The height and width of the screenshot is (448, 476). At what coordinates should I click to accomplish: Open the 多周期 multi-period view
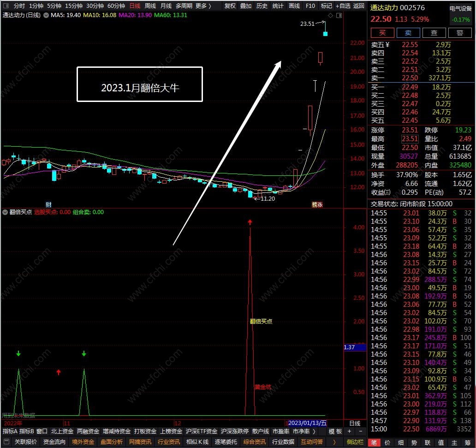pos(184,6)
